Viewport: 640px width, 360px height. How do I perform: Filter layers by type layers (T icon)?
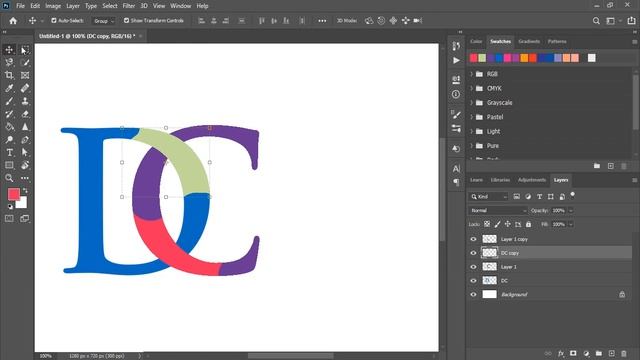(540, 197)
